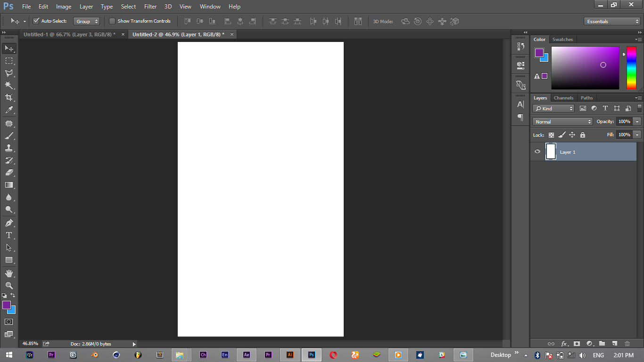This screenshot has height=362, width=644.
Task: Select the History Brush tool
Action: point(9,160)
